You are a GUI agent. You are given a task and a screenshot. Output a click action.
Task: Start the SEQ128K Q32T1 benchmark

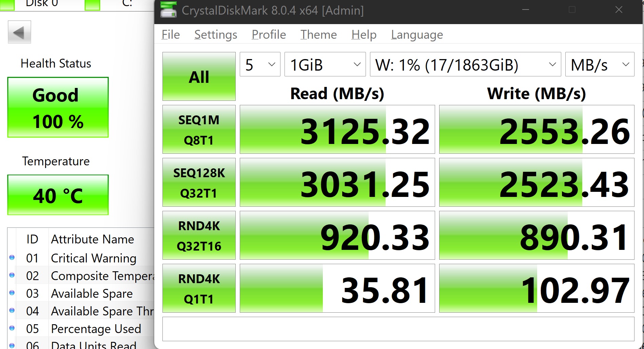pyautogui.click(x=199, y=182)
